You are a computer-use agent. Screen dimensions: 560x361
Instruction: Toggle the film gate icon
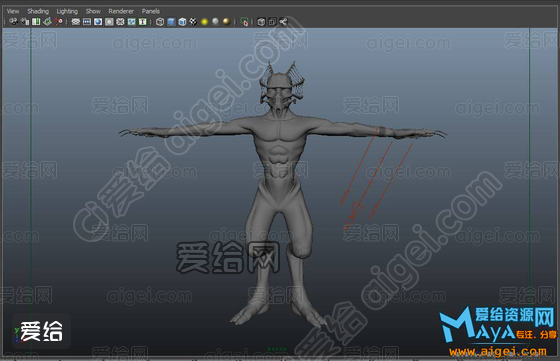click(x=87, y=22)
